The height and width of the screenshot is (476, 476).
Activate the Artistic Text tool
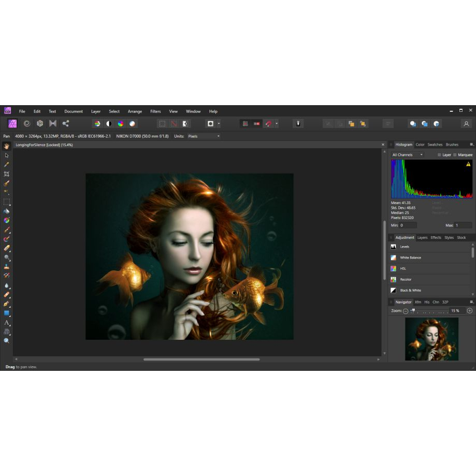[7, 323]
